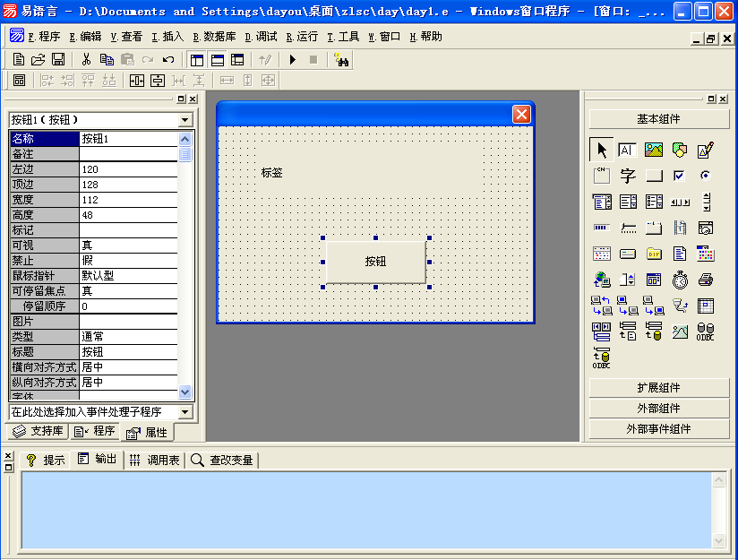The width and height of the screenshot is (738, 560).
Task: Select the picture box component icon
Action: click(653, 150)
